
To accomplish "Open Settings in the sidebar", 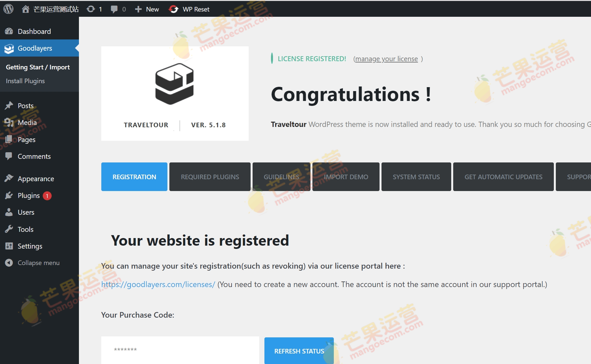I will (x=30, y=246).
